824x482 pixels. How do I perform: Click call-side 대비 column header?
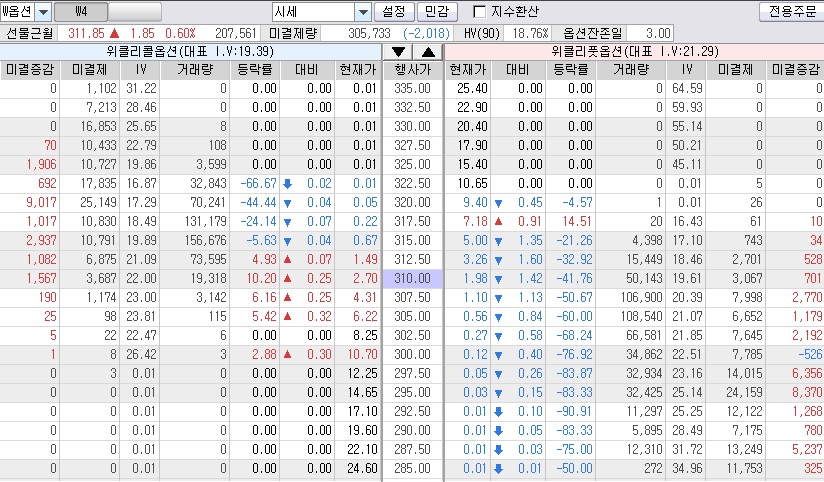coord(307,69)
